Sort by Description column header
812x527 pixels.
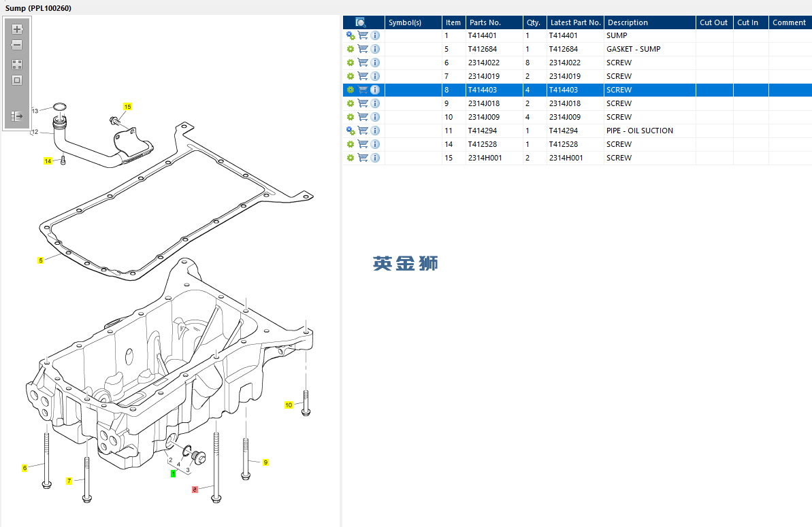point(650,22)
